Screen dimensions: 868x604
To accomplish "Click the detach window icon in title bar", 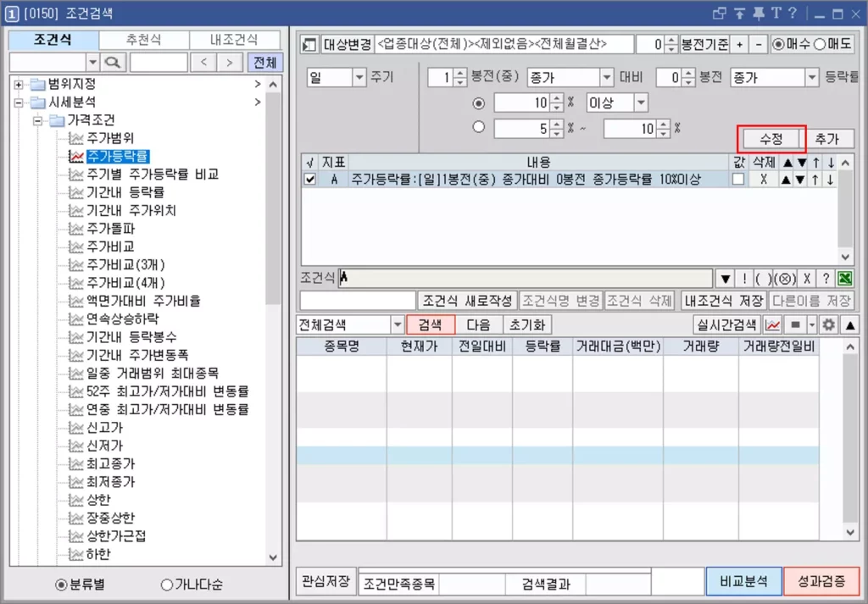I will (720, 14).
